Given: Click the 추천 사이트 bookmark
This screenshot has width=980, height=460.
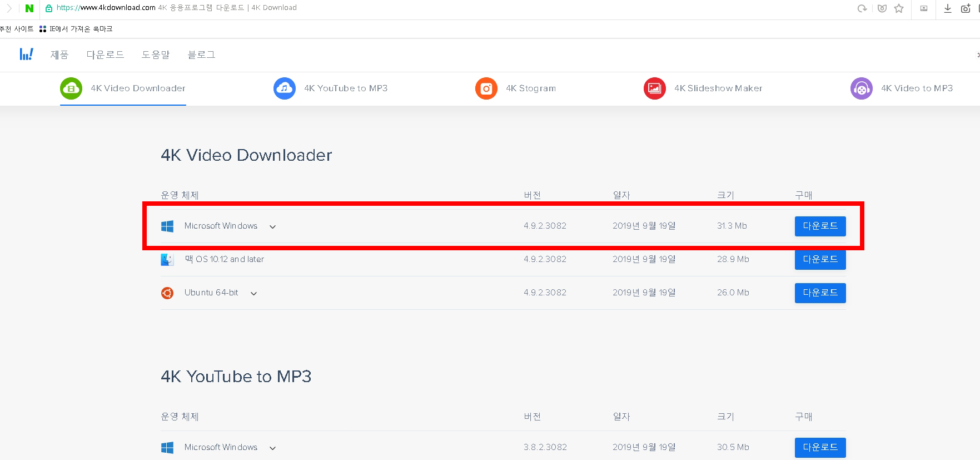Looking at the screenshot, I should click(17, 29).
